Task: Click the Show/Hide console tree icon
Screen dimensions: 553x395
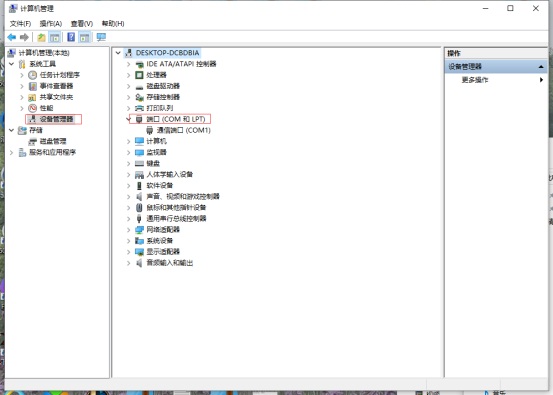Action: click(x=54, y=37)
